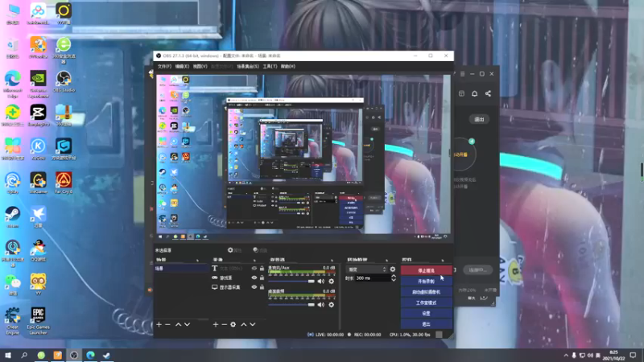This screenshot has height=362, width=644.
Task: Remove selected scene with minus icon
Action: [167, 325]
